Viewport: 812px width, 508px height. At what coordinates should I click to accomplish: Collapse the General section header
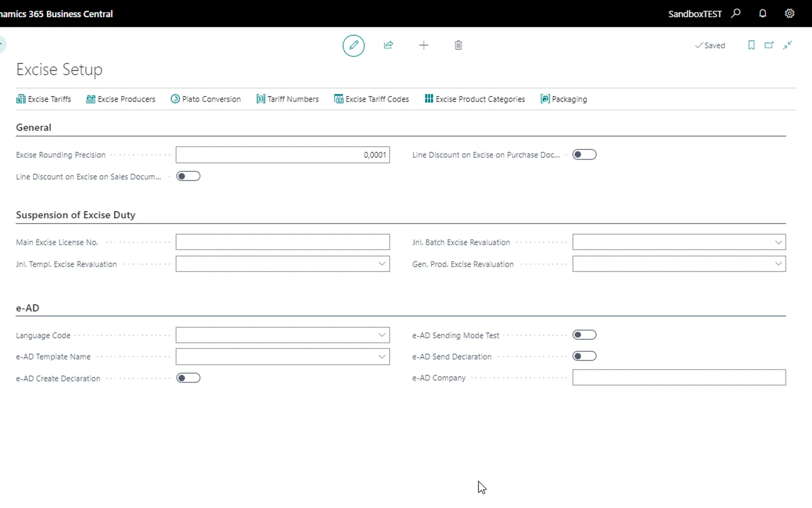click(x=33, y=128)
